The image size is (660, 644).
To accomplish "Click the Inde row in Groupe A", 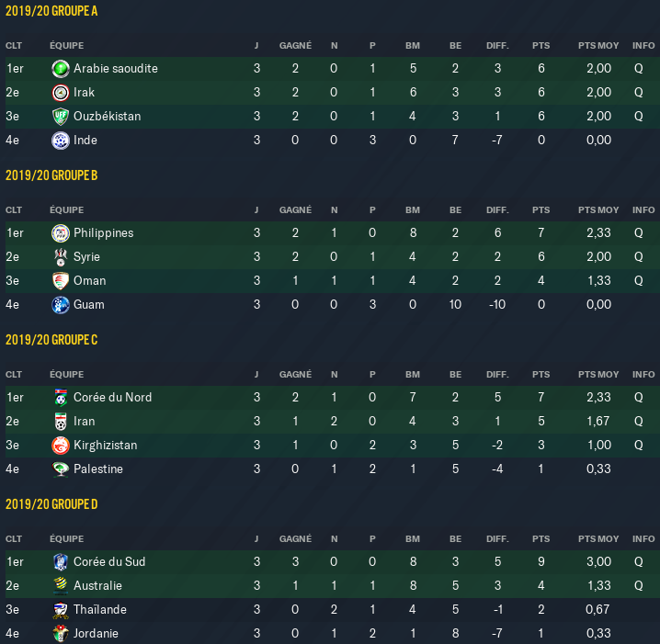I will (x=330, y=140).
